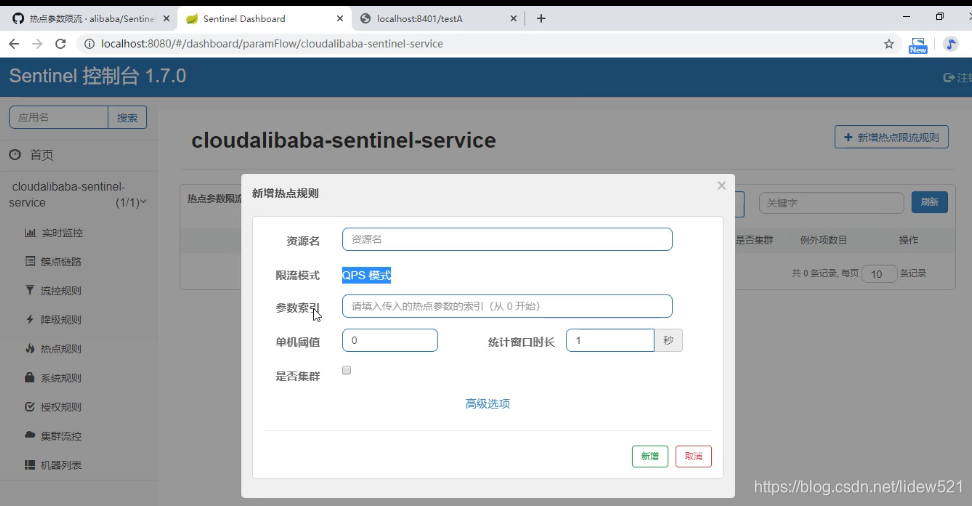This screenshot has width=972, height=506.
Task: Click the 例外项数目 column header
Action: tap(823, 240)
